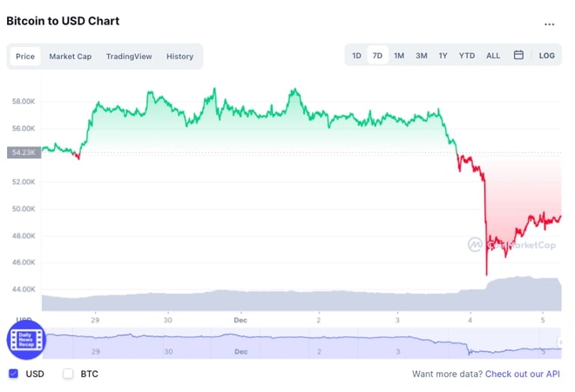The width and height of the screenshot is (575, 392).
Task: Select the History tab
Action: [179, 57]
